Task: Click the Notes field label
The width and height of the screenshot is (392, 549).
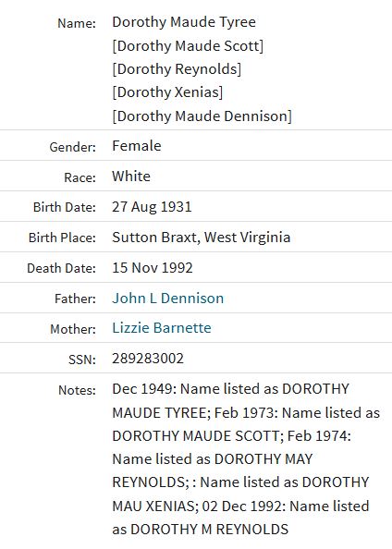Action: [77, 390]
